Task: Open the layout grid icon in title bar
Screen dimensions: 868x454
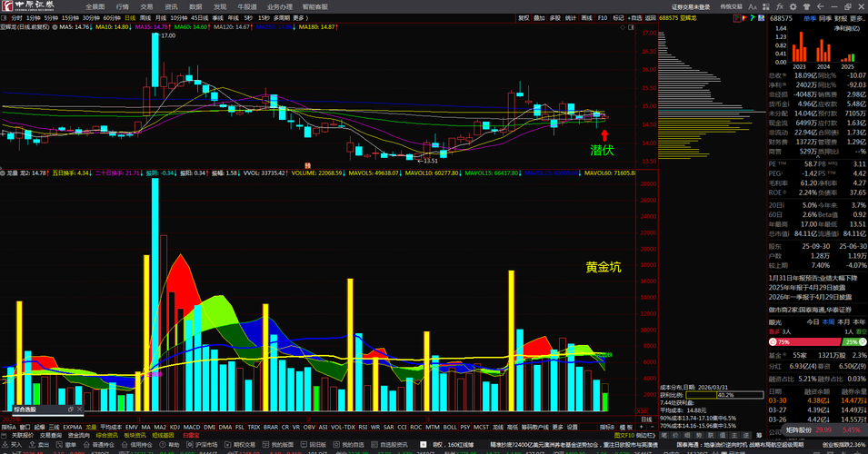Action: [766, 6]
